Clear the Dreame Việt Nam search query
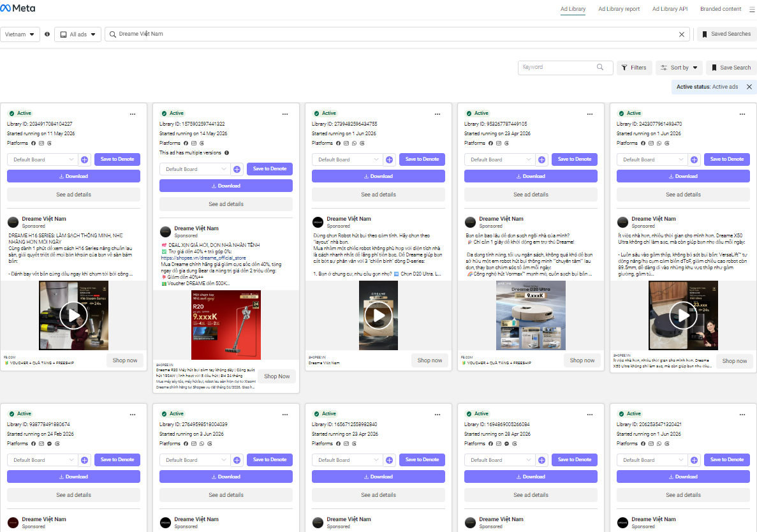Image resolution: width=757 pixels, height=532 pixels. pos(681,34)
